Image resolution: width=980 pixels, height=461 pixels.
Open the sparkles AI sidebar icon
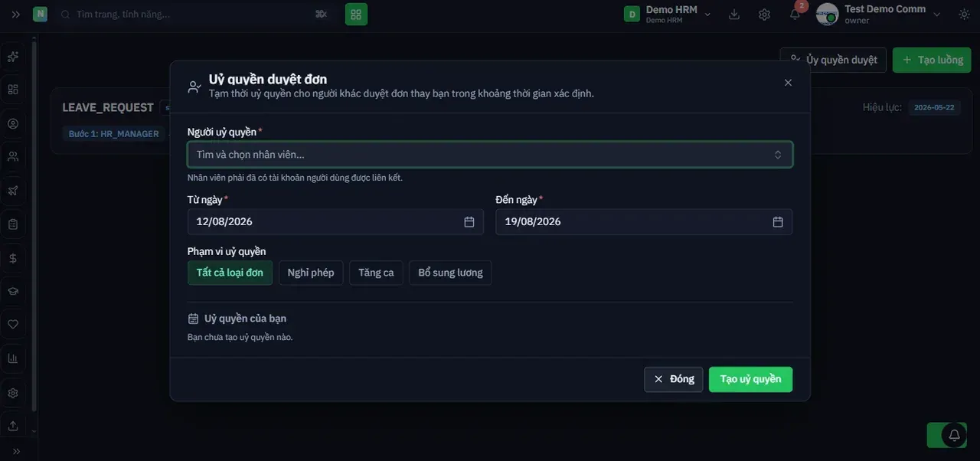tap(13, 57)
